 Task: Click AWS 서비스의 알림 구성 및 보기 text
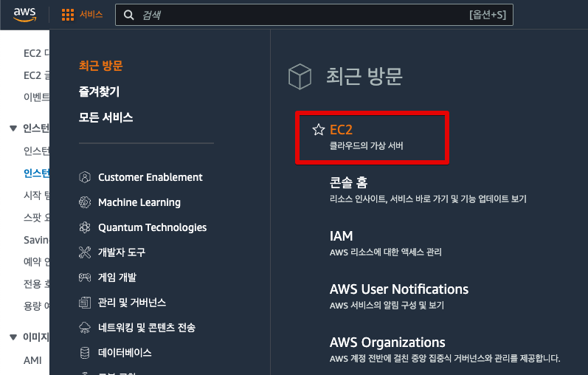pos(387,305)
